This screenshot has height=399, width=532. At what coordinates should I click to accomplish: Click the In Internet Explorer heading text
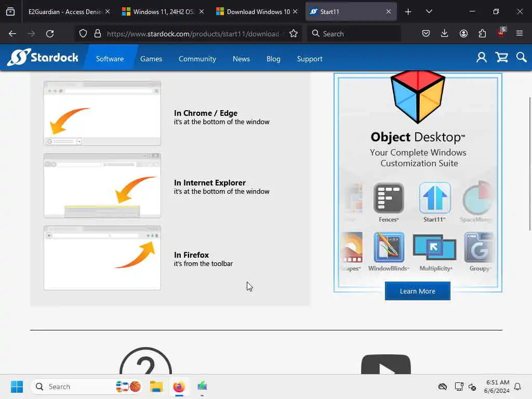tap(210, 182)
